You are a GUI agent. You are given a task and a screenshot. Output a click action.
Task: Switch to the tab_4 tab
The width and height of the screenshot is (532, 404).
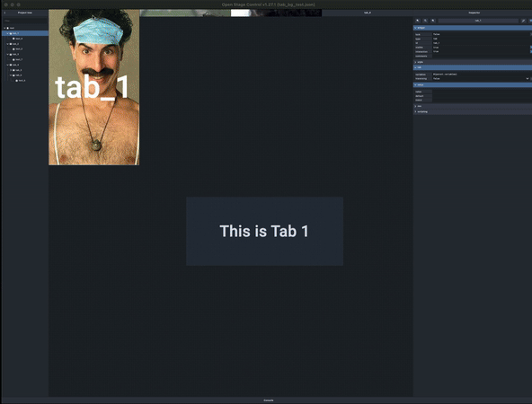pyautogui.click(x=368, y=13)
